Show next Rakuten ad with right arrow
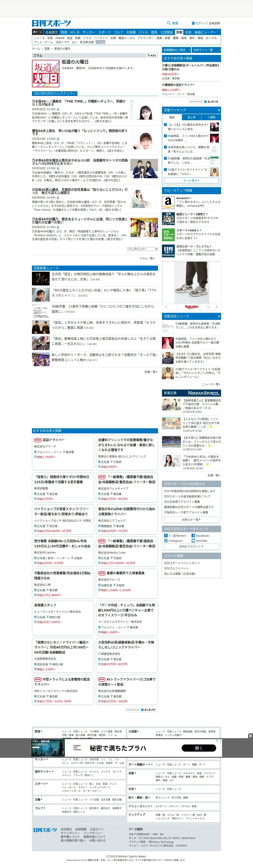The image size is (253, 868). tap(217, 307)
